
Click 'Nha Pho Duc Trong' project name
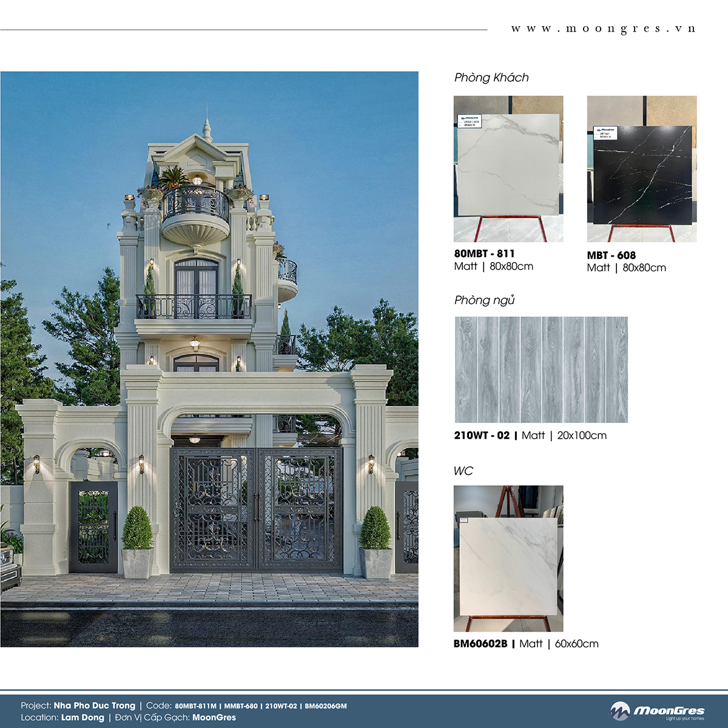[95, 706]
